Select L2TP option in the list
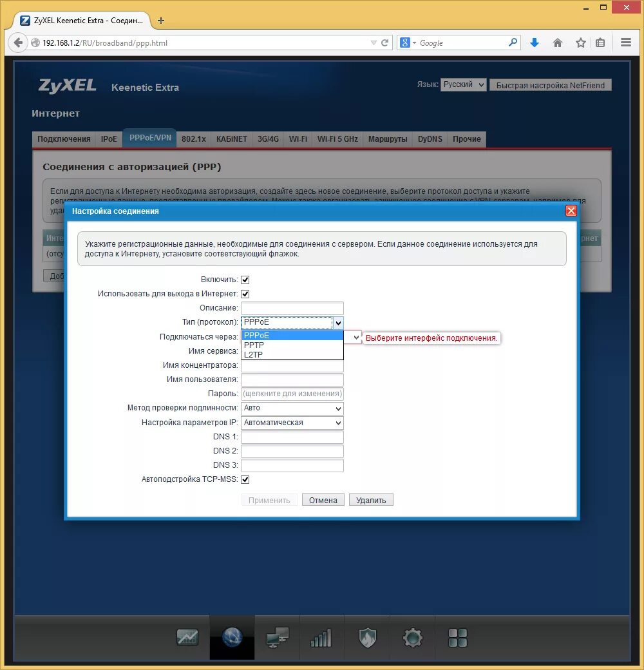This screenshot has width=644, height=670. pyautogui.click(x=292, y=355)
